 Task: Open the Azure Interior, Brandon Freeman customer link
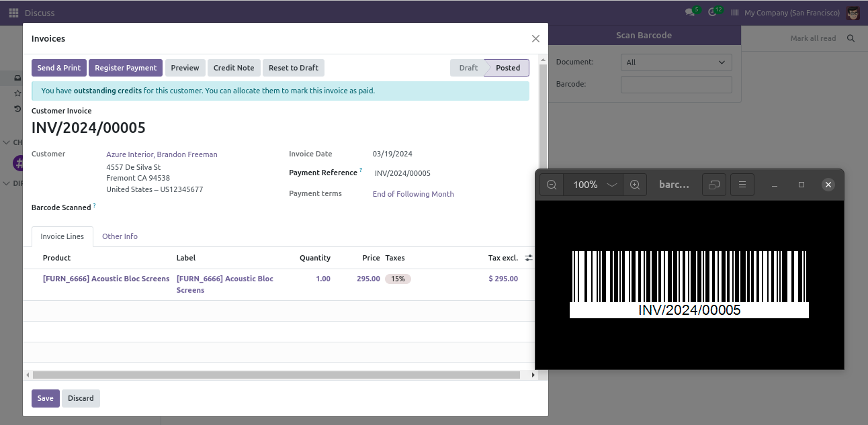(x=162, y=154)
